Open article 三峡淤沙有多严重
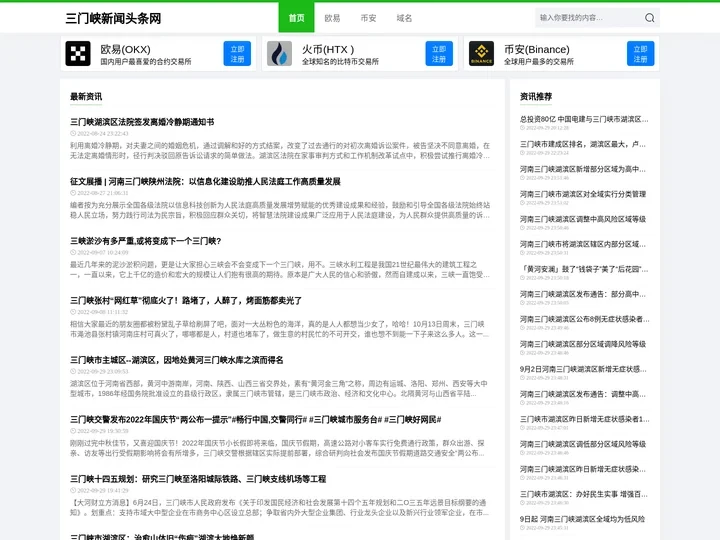720x540 pixels. tap(146, 241)
